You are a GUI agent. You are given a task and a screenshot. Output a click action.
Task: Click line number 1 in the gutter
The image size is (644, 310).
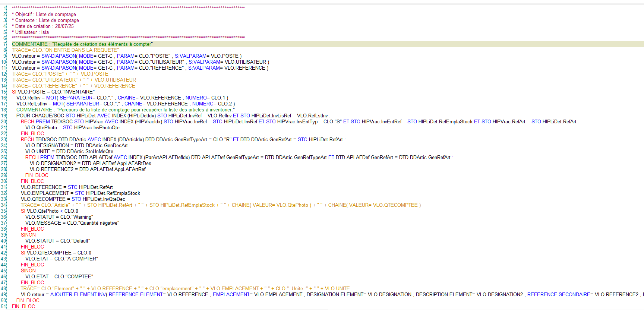point(4,8)
